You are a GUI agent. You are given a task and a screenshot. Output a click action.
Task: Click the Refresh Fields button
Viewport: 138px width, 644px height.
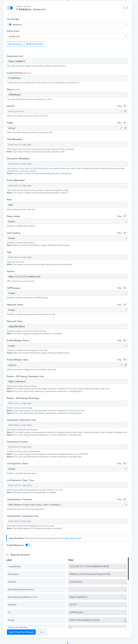pos(34,44)
